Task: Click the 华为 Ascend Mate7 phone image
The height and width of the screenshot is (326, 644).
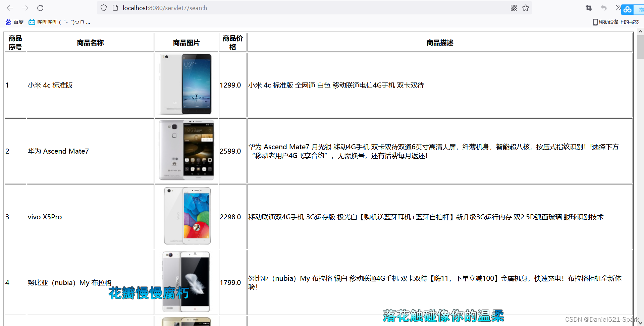Action: pos(186,150)
